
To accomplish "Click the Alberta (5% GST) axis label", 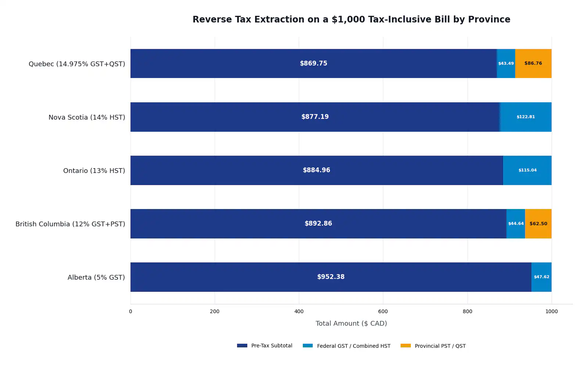I will click(96, 277).
